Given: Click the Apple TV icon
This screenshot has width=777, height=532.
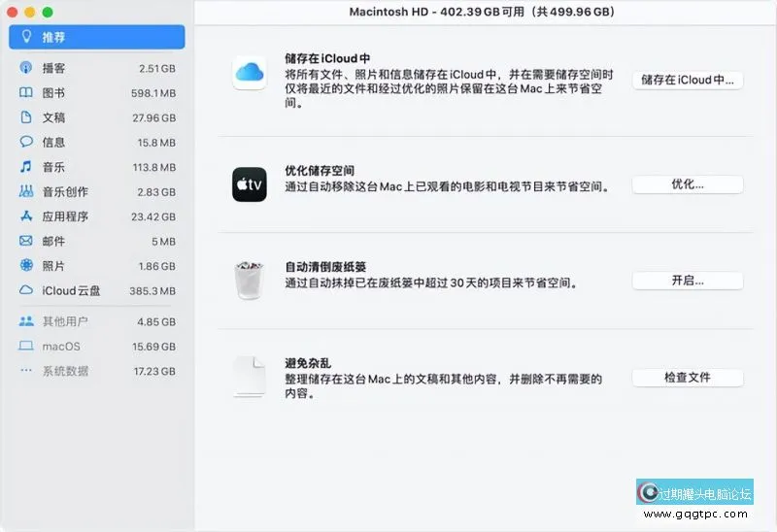Looking at the screenshot, I should click(x=250, y=184).
